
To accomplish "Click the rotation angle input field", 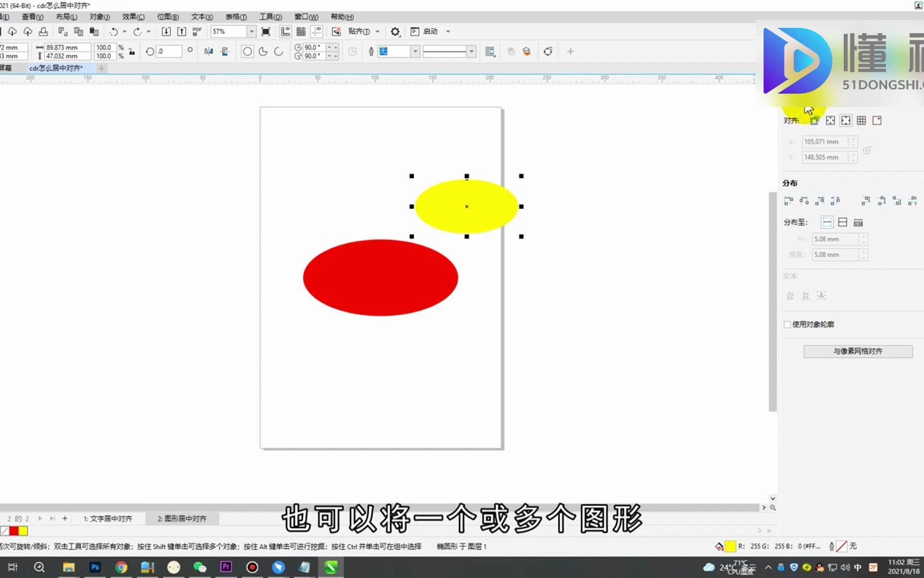I will [170, 51].
